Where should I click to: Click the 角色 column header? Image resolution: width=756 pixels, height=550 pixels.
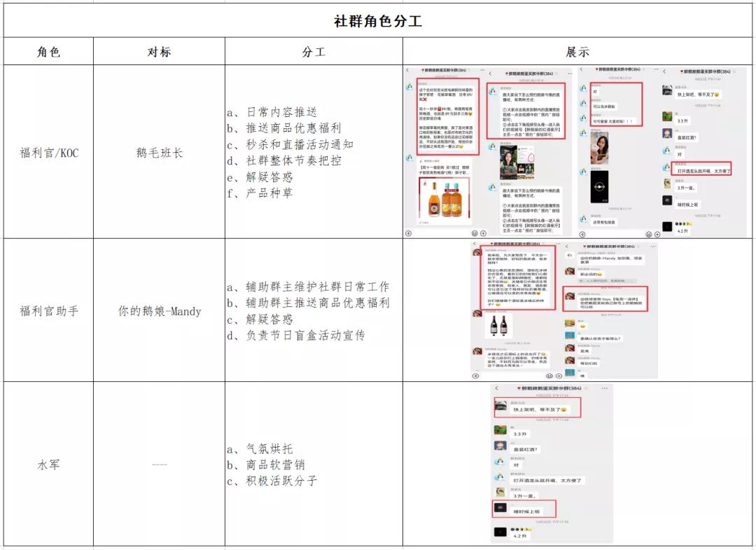[48, 52]
